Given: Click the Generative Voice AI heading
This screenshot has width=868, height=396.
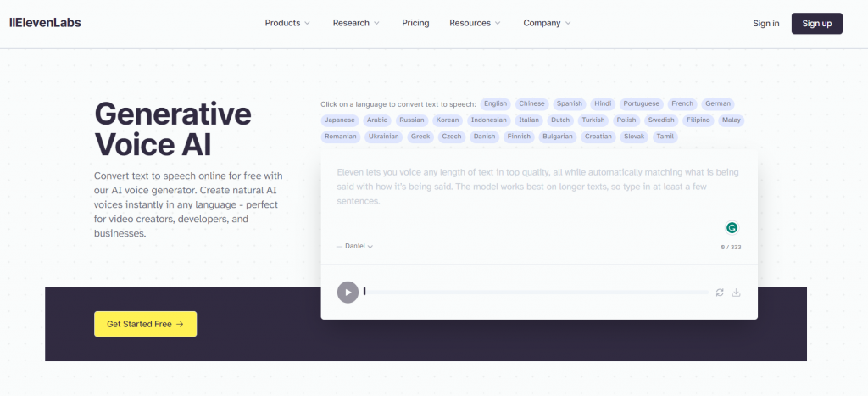Looking at the screenshot, I should point(173,129).
